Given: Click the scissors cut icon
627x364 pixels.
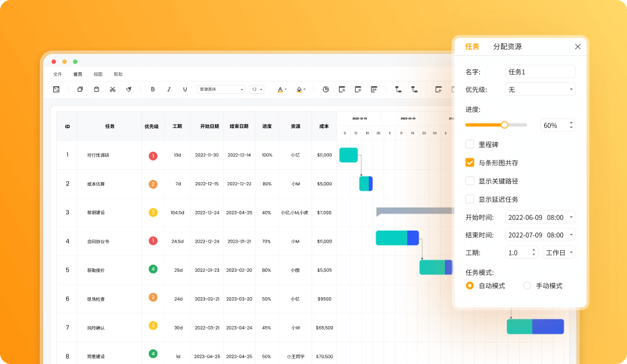Looking at the screenshot, I should [x=113, y=90].
